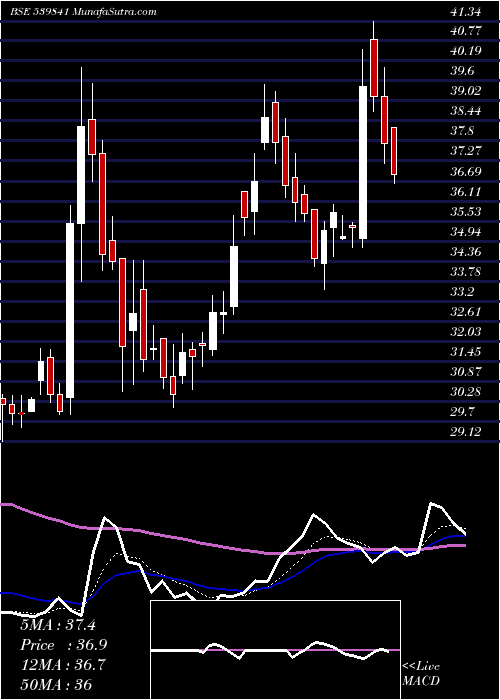Select the 34.94 price axis label

click(466, 232)
